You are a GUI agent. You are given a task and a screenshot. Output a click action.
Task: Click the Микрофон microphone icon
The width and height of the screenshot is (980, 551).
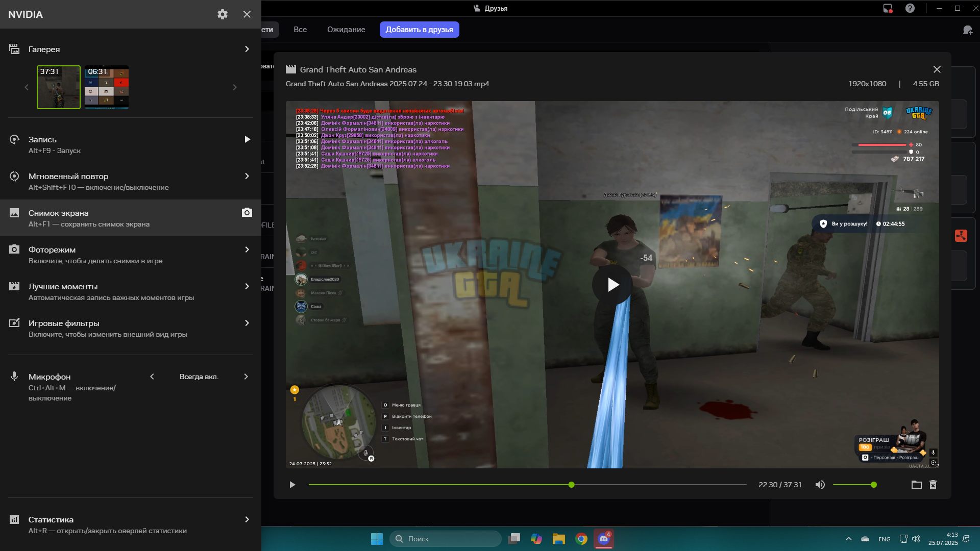point(14,377)
